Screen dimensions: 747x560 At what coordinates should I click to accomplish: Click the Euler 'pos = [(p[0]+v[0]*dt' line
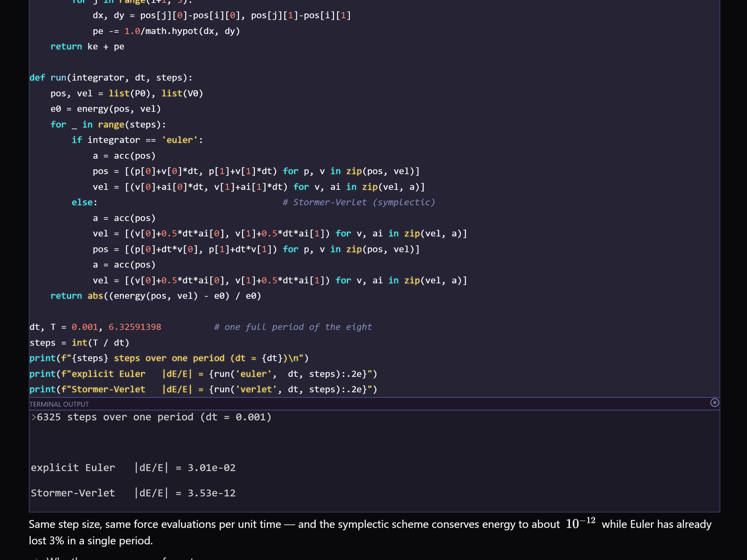click(256, 171)
